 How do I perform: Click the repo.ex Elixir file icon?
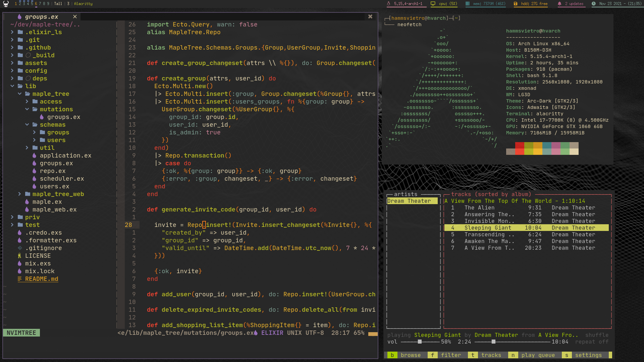click(x=34, y=171)
